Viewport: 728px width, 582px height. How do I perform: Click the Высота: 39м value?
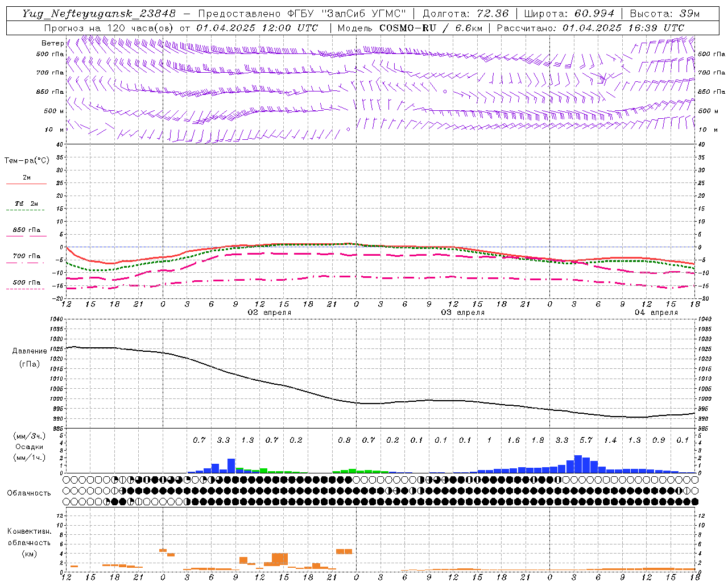[x=665, y=14]
